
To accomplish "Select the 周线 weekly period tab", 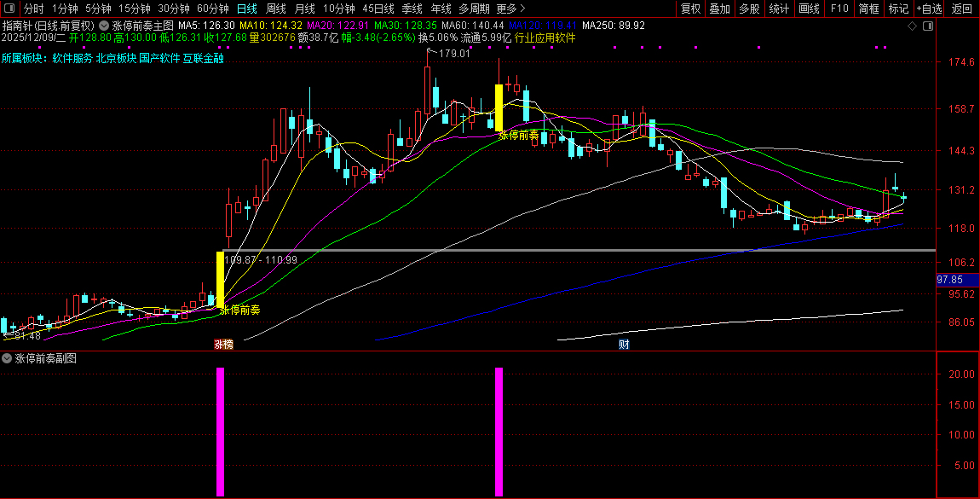I will (x=276, y=9).
